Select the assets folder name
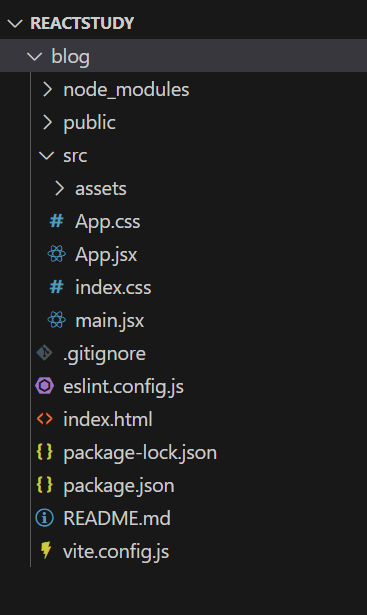367x615 pixels. tap(101, 189)
